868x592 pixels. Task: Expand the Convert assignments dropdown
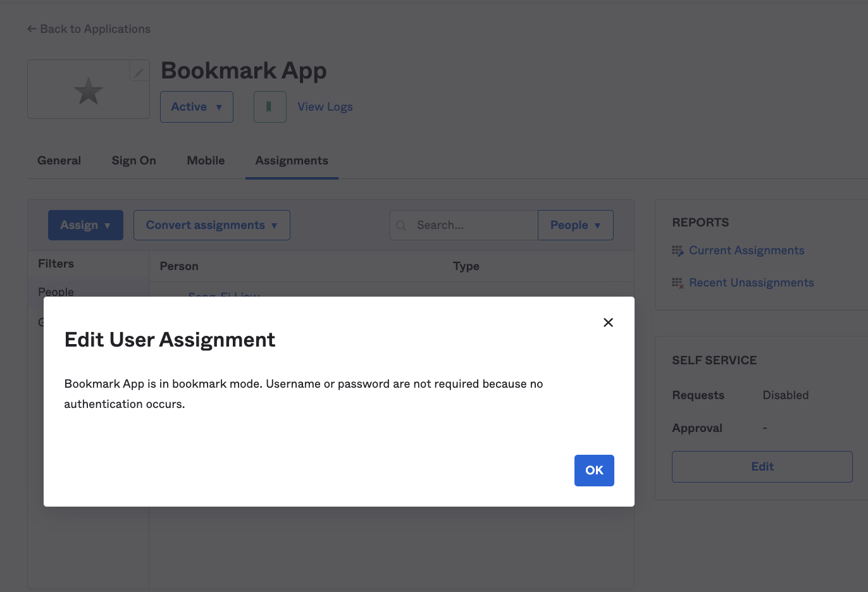[211, 225]
